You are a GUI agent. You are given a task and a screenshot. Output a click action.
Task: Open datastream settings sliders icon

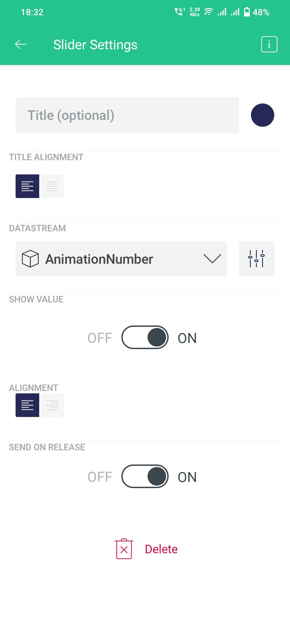point(256,259)
